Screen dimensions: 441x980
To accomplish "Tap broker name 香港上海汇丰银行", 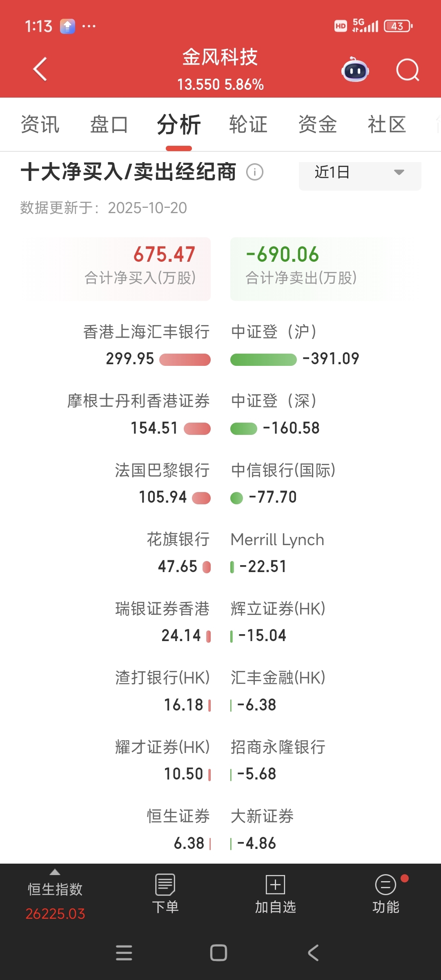I will tap(146, 332).
